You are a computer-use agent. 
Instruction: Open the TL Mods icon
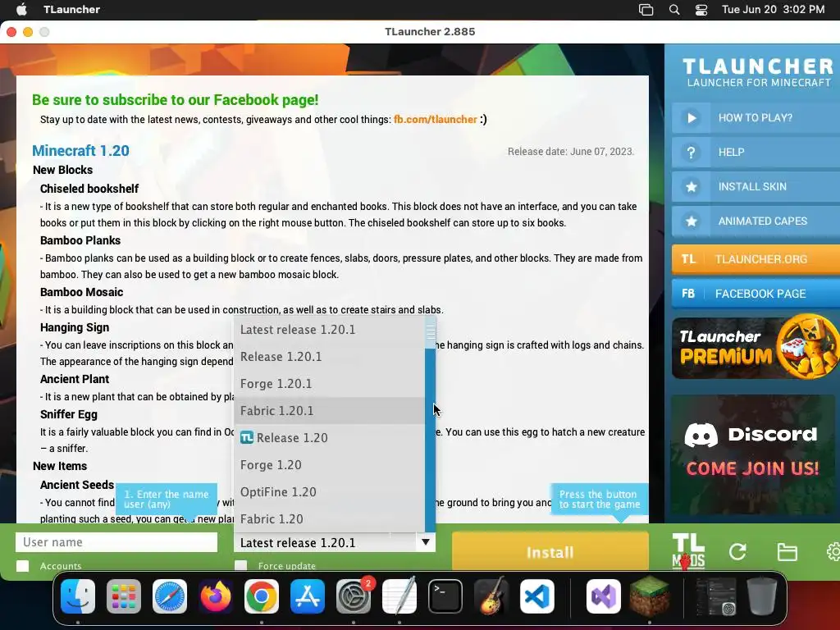point(688,550)
